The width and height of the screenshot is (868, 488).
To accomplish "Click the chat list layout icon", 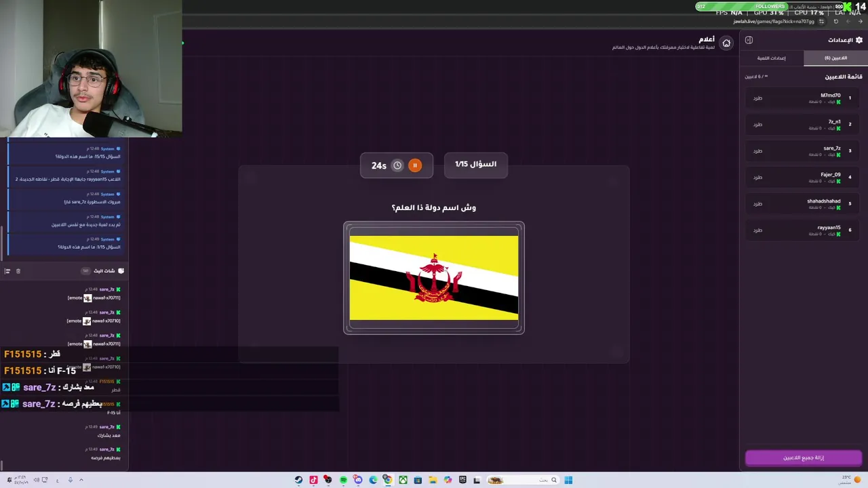I will click(7, 271).
